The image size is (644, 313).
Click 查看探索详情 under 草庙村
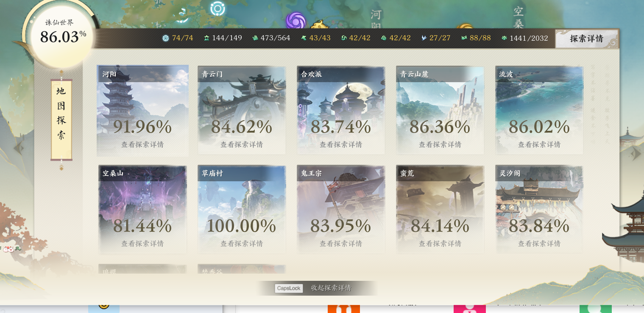pyautogui.click(x=242, y=244)
